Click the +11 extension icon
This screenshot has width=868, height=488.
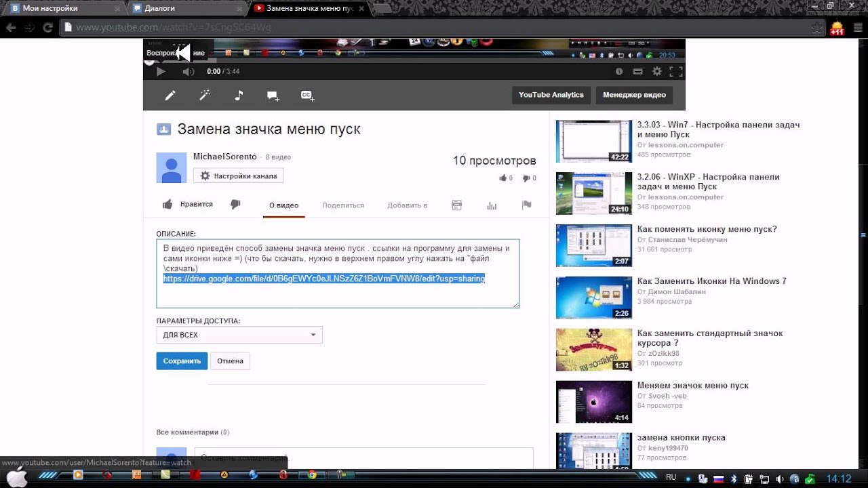pos(837,28)
